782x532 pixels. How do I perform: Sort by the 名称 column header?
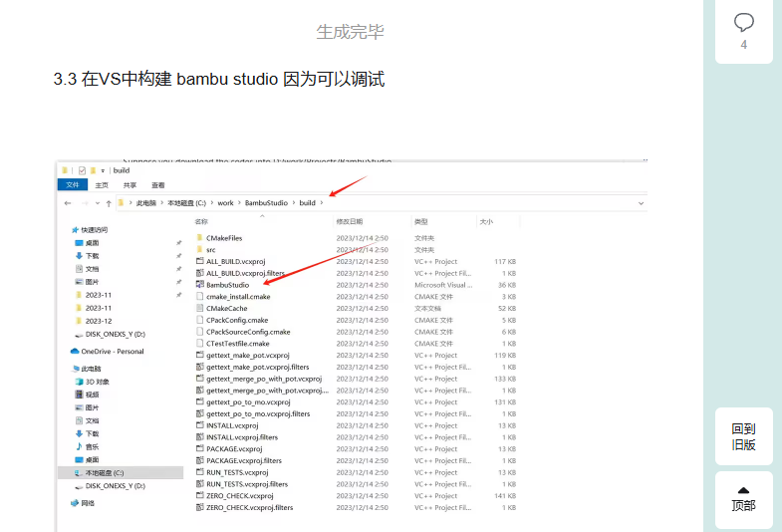[x=201, y=221]
